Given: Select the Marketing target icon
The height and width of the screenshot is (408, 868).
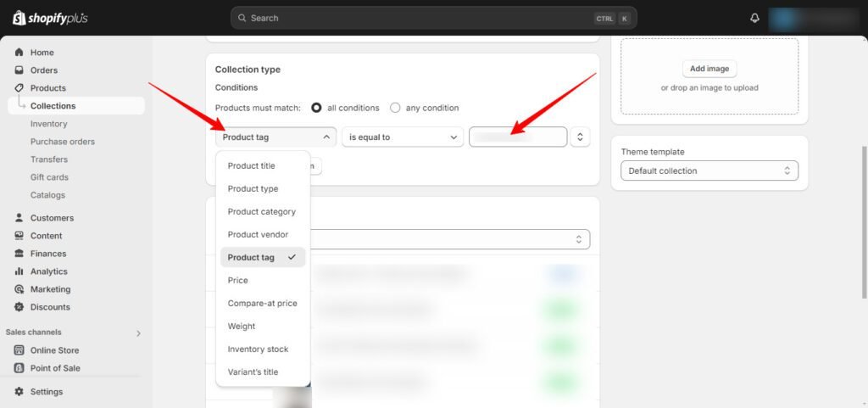Looking at the screenshot, I should coord(19,289).
